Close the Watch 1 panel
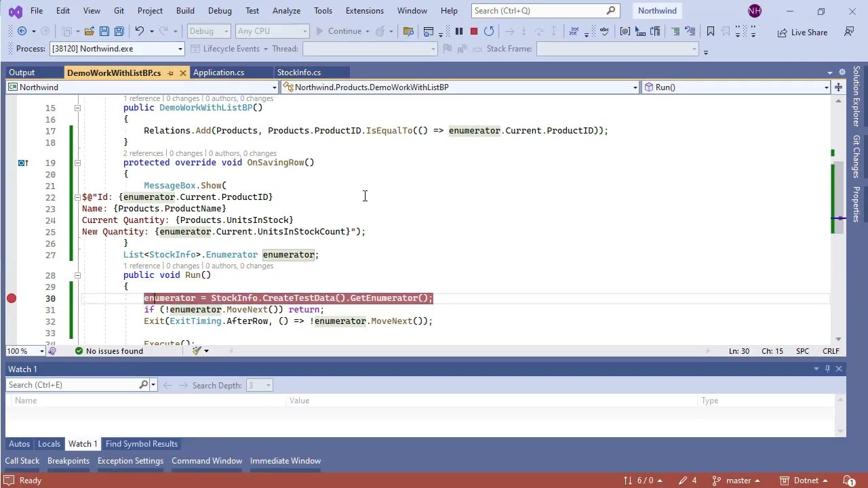Screen dimensions: 868x488 click(x=839, y=369)
